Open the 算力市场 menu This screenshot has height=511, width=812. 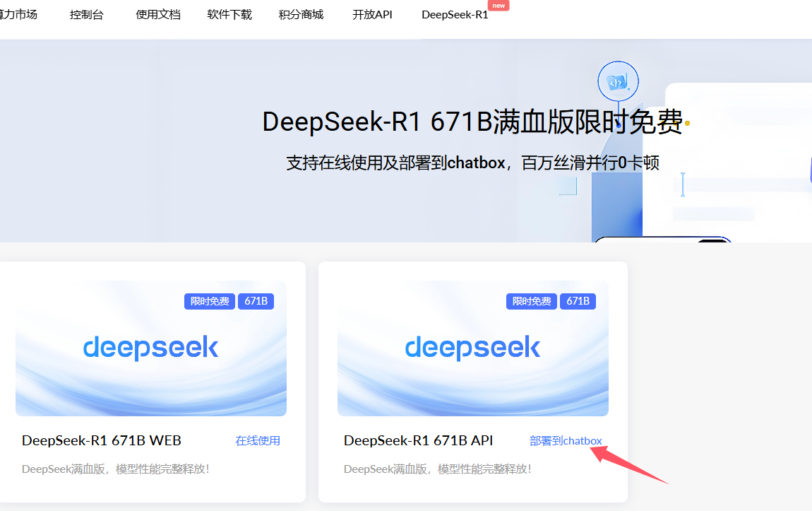tap(17, 13)
